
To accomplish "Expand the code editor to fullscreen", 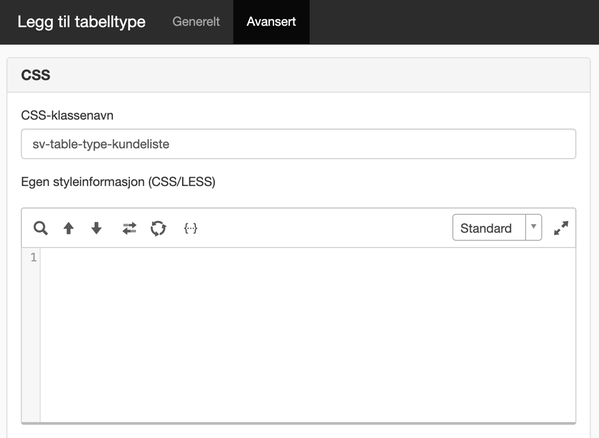I will [561, 228].
